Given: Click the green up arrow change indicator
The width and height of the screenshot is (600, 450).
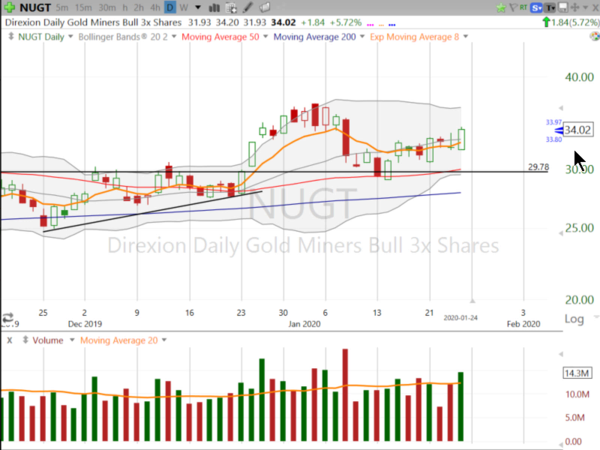Looking at the screenshot, I should click(546, 22).
